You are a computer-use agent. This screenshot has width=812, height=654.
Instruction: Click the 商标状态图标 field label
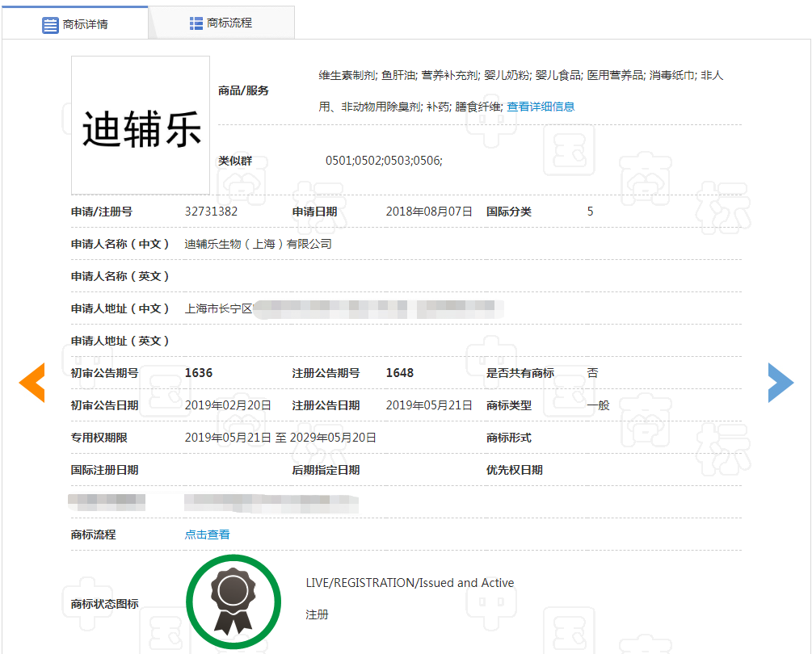[104, 604]
